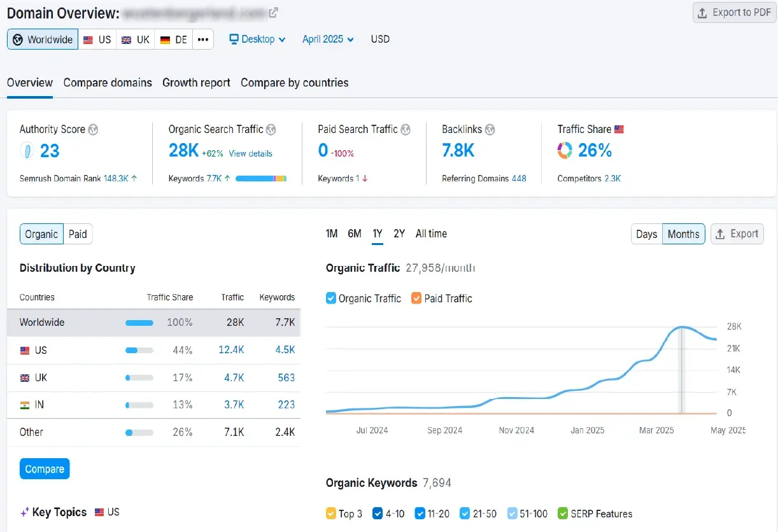Toggle the SERP Features checkbox

(563, 514)
